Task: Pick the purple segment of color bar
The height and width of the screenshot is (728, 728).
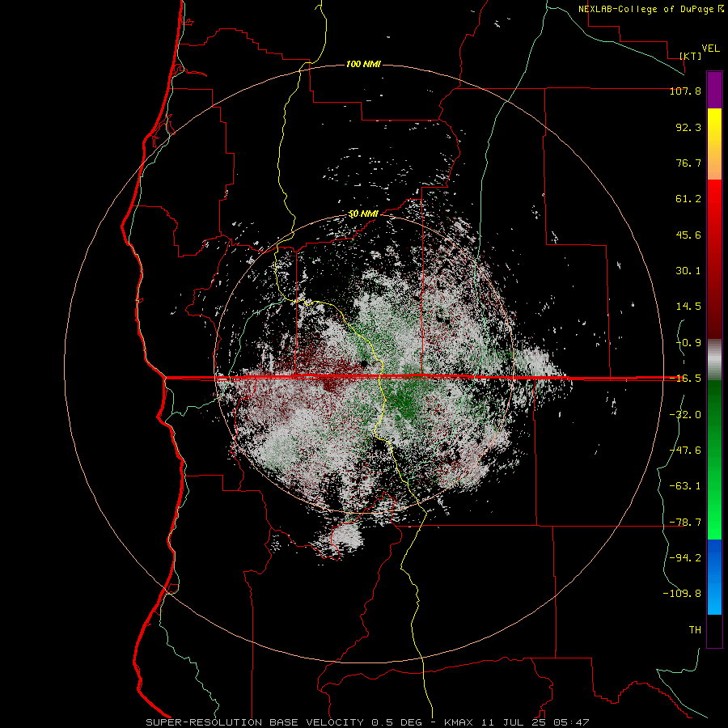Action: coord(714,90)
